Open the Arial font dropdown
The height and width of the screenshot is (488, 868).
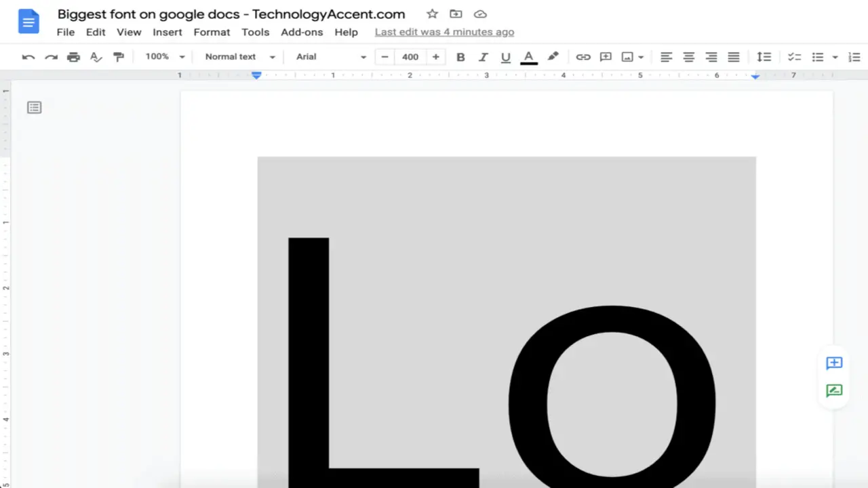pos(331,57)
